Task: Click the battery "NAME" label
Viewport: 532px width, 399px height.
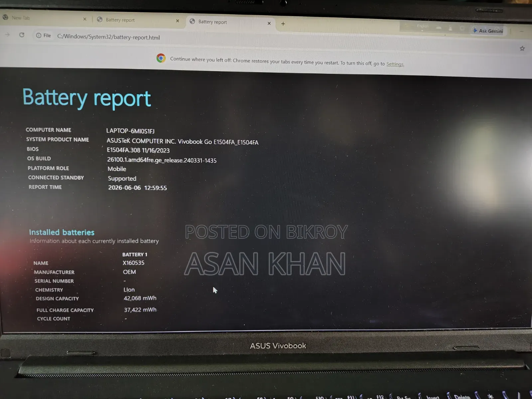Action: [x=41, y=263]
